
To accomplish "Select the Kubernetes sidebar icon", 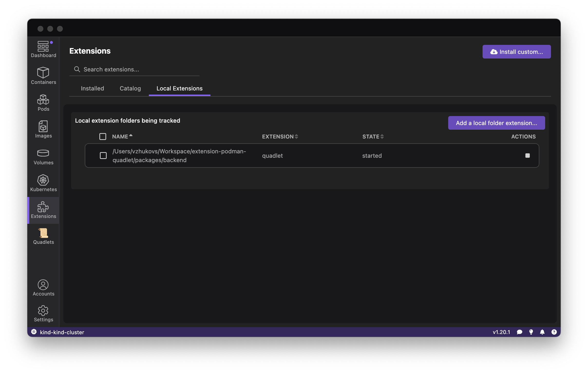I will [43, 183].
